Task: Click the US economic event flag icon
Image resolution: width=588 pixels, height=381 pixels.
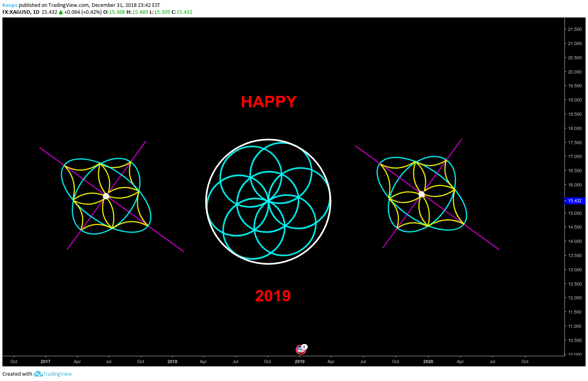Action: click(301, 349)
